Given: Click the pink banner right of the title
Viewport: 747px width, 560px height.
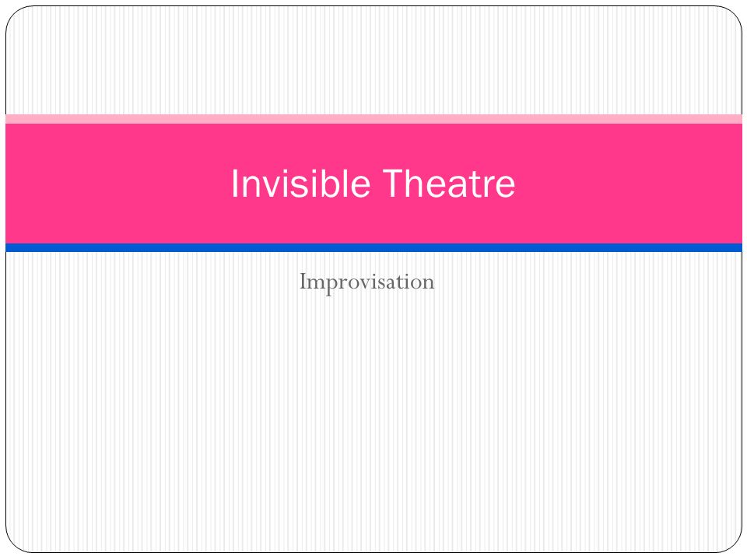Looking at the screenshot, I should 629,184.
